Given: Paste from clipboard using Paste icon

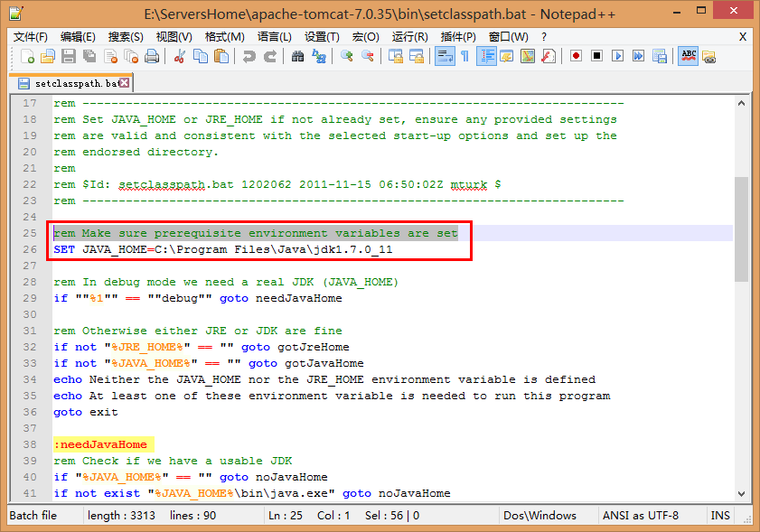Looking at the screenshot, I should pyautogui.click(x=221, y=57).
